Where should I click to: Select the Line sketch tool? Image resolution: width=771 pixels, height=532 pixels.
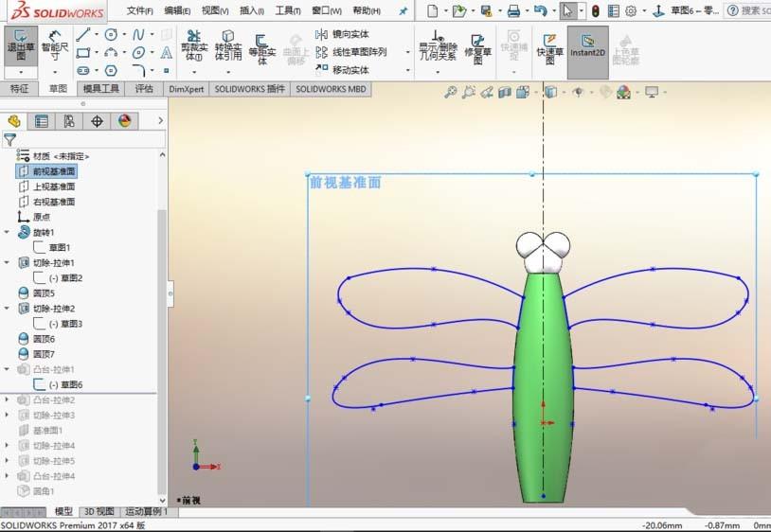tap(83, 34)
